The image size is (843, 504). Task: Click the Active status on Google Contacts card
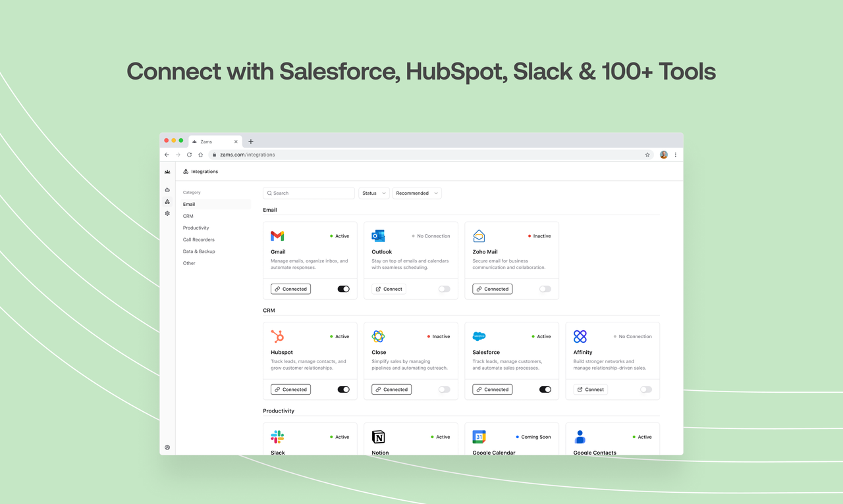coord(642,438)
